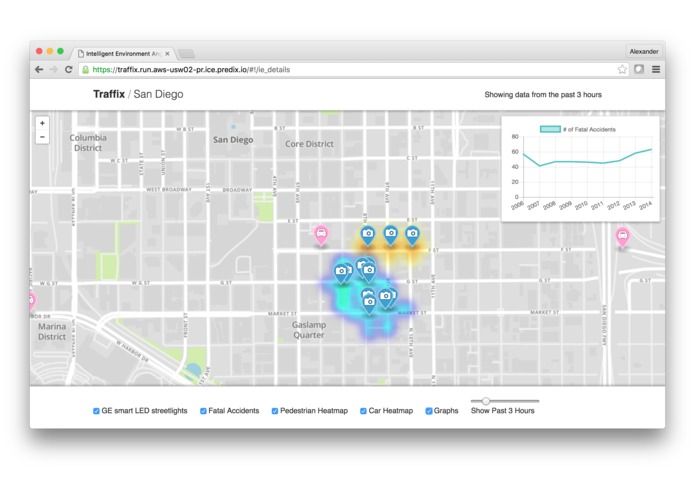The height and width of the screenshot is (494, 695).
Task: Click the front camera marker in the F St–G St cluster
Action: pyautogui.click(x=369, y=272)
